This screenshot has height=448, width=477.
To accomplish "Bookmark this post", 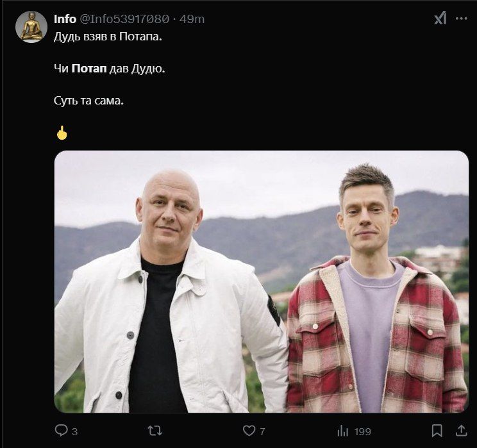I will coord(437,431).
